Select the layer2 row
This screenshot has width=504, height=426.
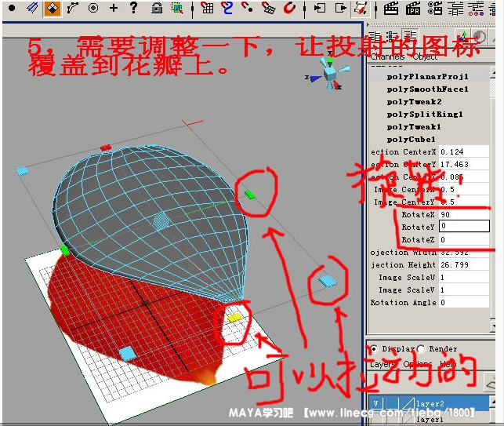pos(429,403)
